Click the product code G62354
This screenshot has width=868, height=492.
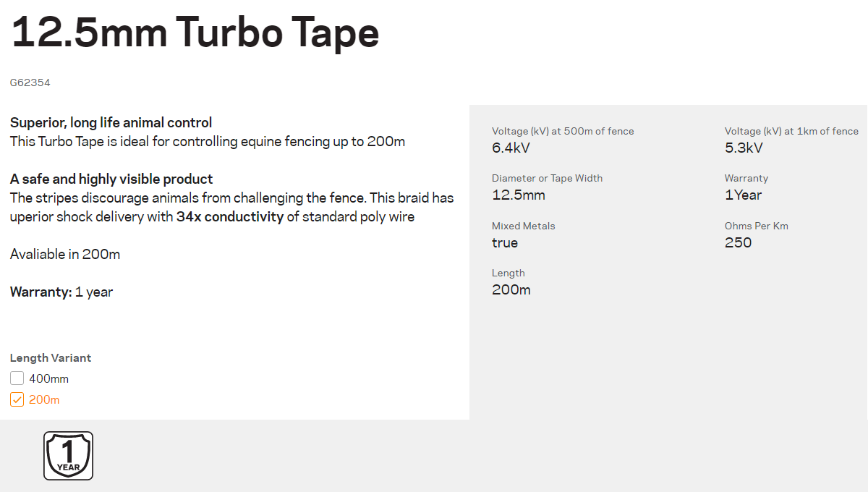(x=30, y=82)
